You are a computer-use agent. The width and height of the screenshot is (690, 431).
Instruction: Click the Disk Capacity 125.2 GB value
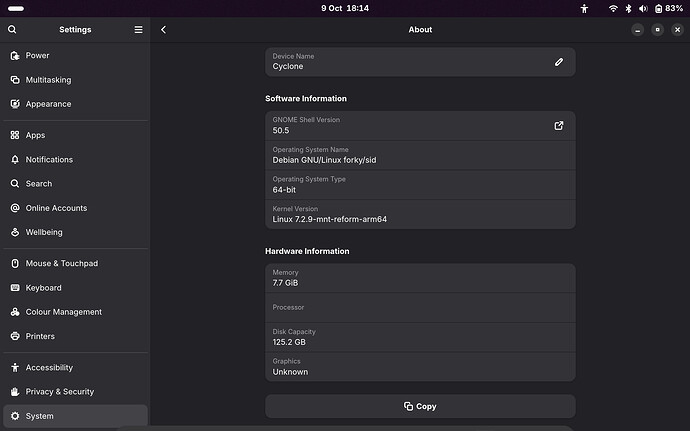point(289,342)
